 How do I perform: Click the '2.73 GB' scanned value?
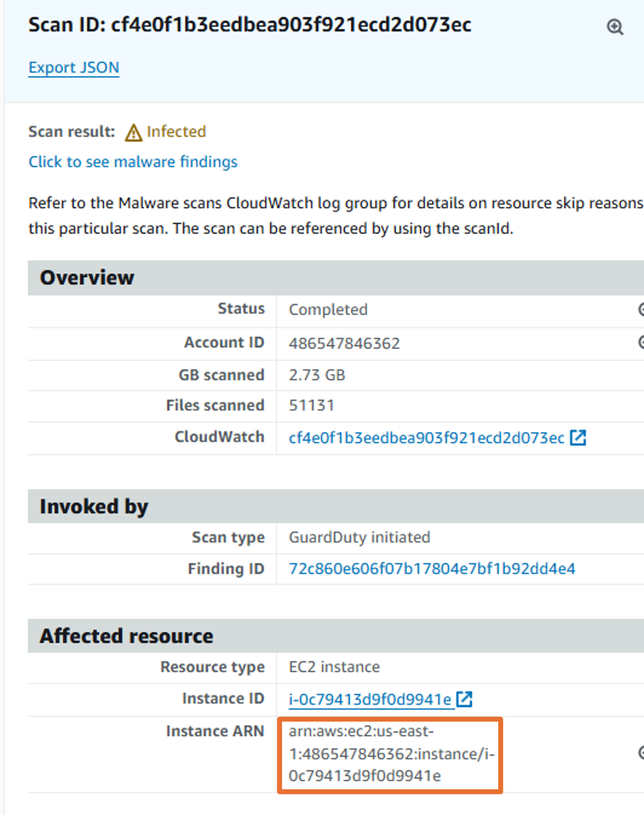(317, 375)
